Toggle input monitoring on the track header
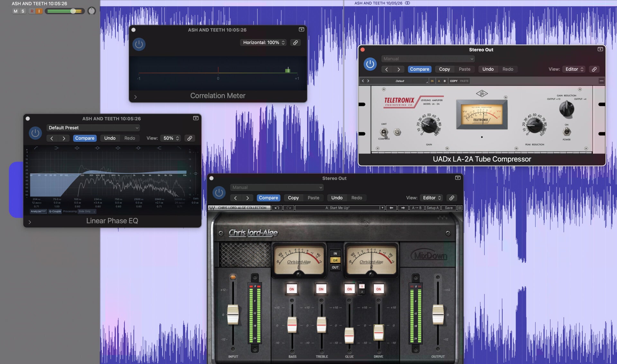This screenshot has width=617, height=364. point(39,11)
